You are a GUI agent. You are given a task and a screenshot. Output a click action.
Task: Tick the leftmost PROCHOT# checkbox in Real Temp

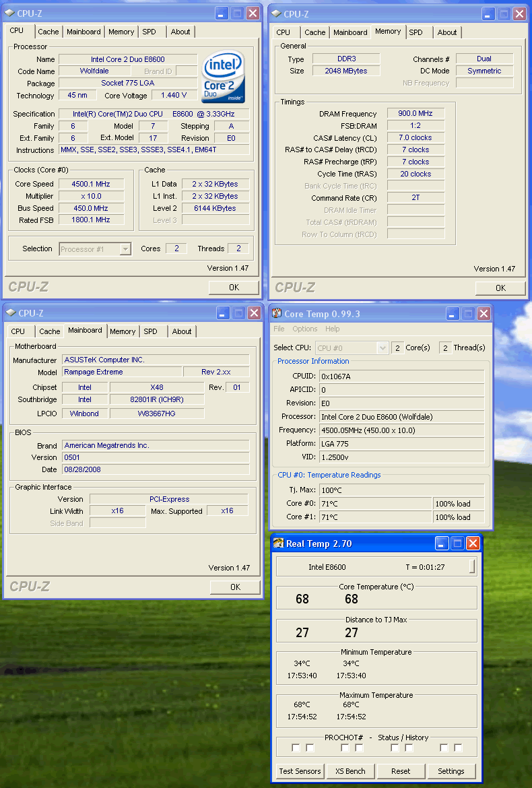tap(296, 748)
